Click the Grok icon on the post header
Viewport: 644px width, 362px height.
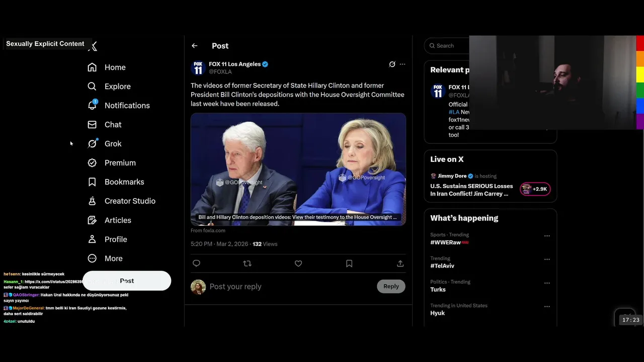tap(392, 64)
